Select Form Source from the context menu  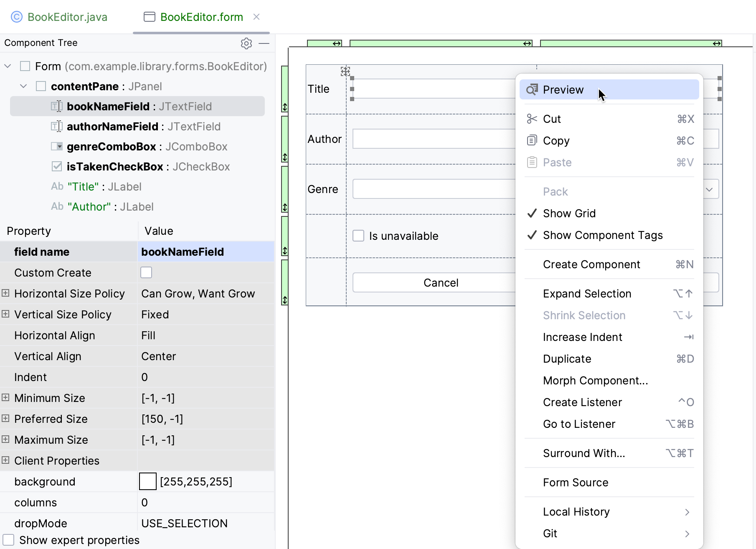tap(576, 482)
